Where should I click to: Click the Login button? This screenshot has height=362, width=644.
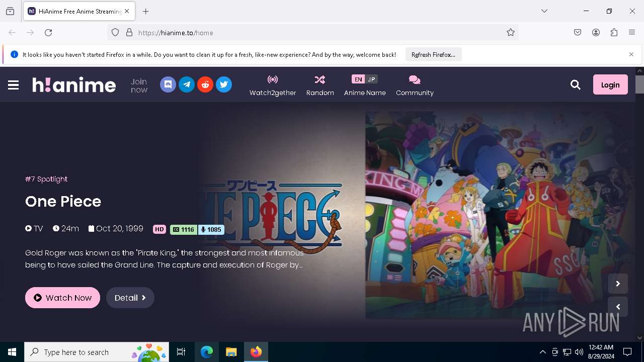[x=610, y=84]
